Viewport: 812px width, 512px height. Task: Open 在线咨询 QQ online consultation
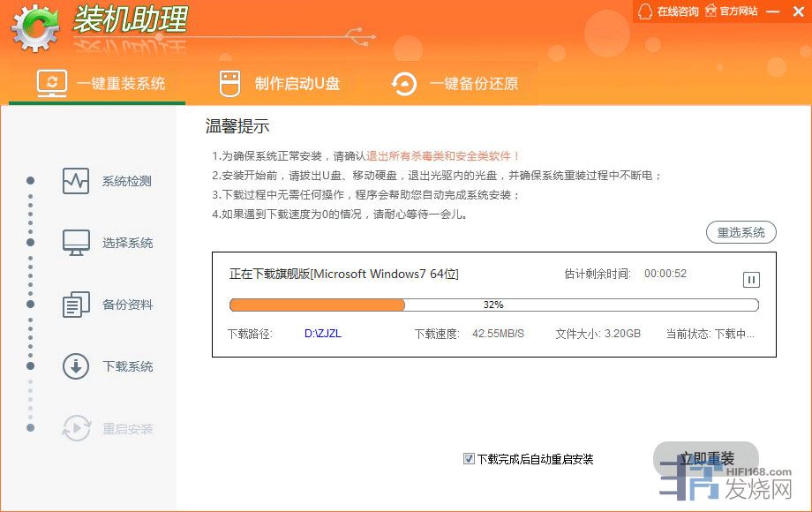pos(669,11)
